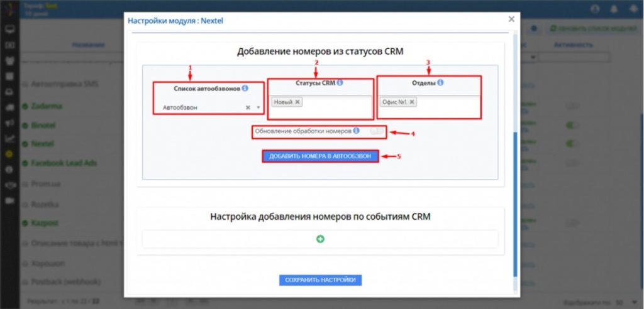644x309 pixels.
Task: Click into the Статусы CRM tag field
Action: coord(320,107)
